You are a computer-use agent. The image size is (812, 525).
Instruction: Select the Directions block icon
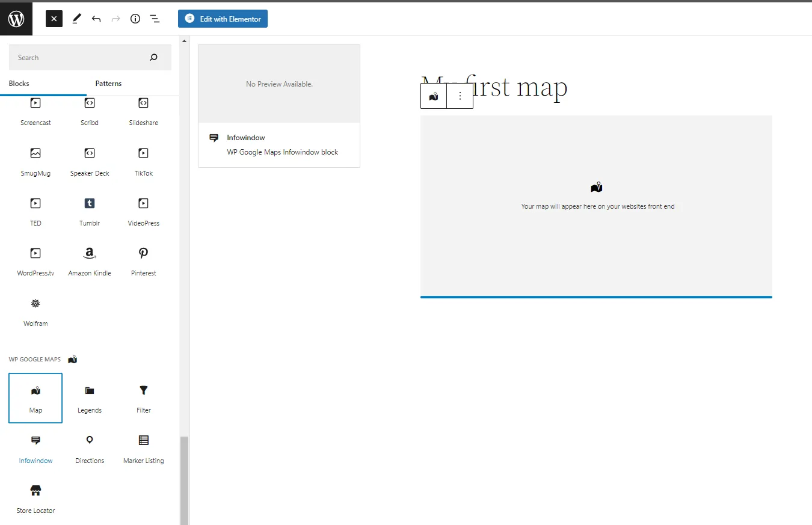point(89,449)
